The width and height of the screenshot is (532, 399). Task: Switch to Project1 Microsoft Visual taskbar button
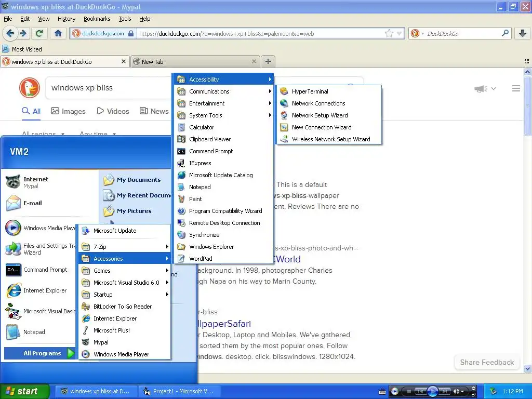click(180, 391)
